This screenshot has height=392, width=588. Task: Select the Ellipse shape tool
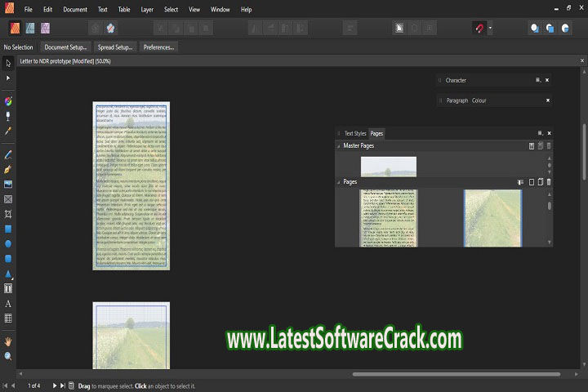click(x=8, y=244)
